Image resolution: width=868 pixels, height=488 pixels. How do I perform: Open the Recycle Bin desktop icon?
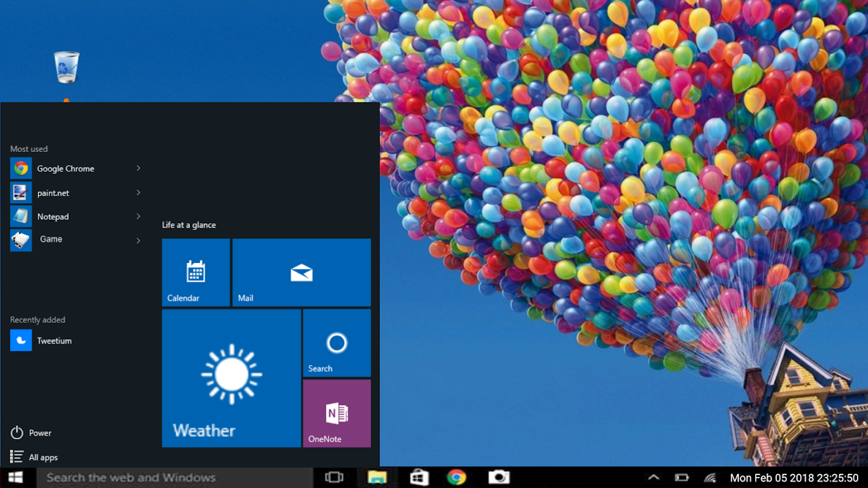pyautogui.click(x=67, y=67)
